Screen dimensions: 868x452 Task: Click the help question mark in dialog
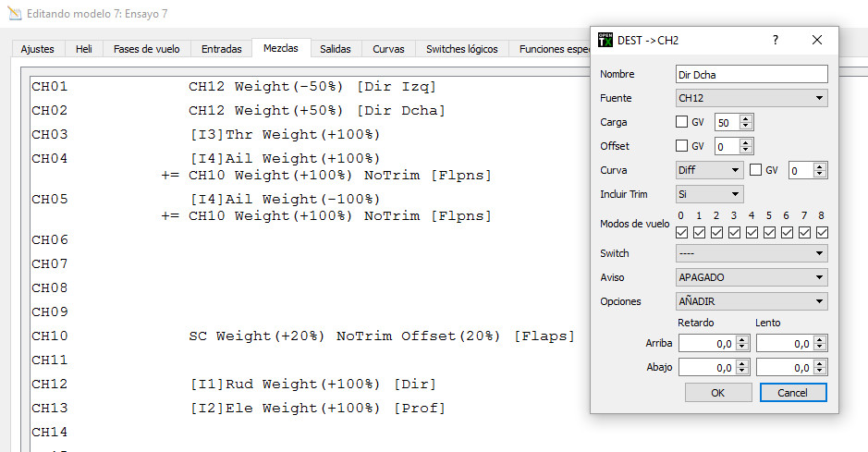775,40
